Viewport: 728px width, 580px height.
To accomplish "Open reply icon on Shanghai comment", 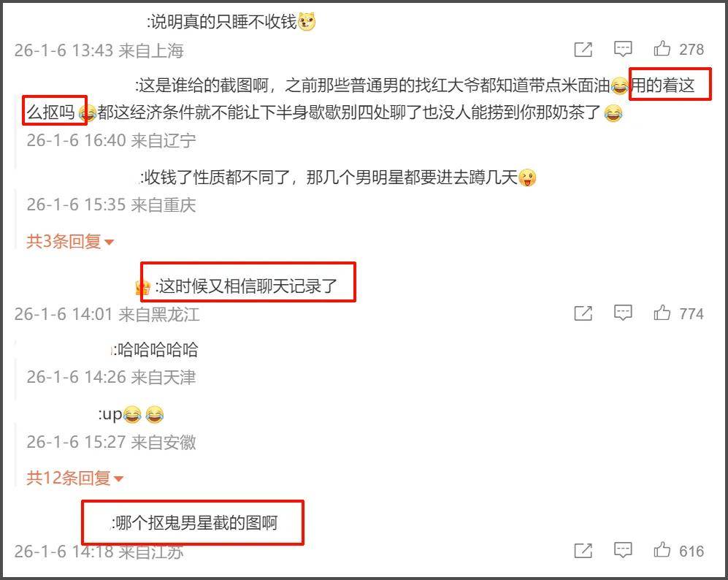I will (x=623, y=49).
